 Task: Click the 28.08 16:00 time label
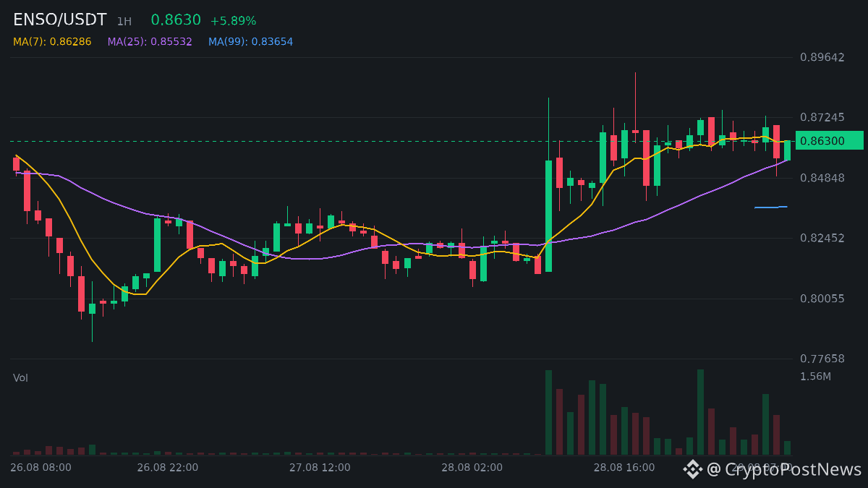624,468
